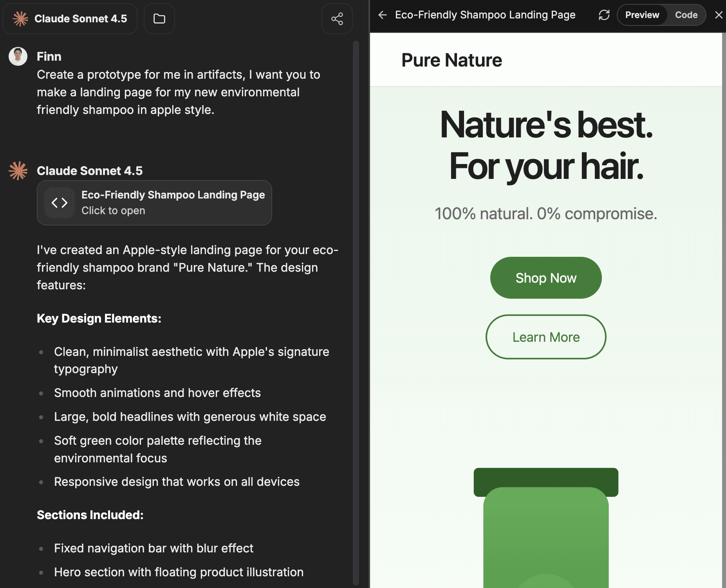
Task: Refresh the artifact preview
Action: coord(604,15)
